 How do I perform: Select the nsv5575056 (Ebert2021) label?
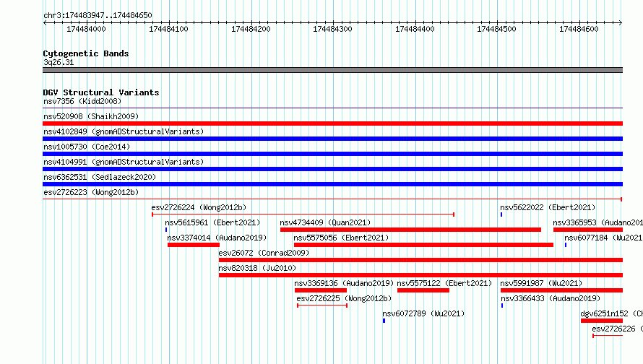[x=341, y=238]
